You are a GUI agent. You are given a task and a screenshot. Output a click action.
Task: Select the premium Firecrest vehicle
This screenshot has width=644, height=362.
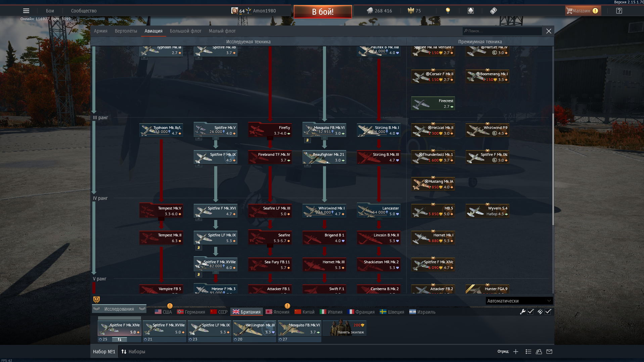pyautogui.click(x=433, y=103)
